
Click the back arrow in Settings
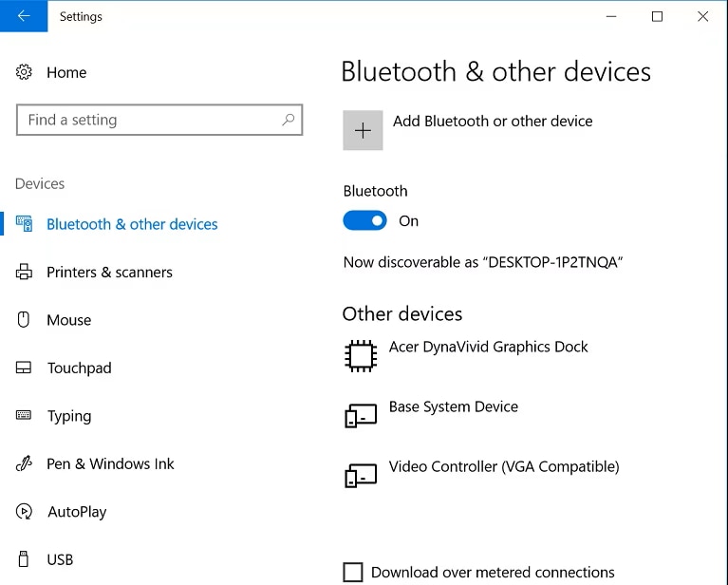coord(24,16)
